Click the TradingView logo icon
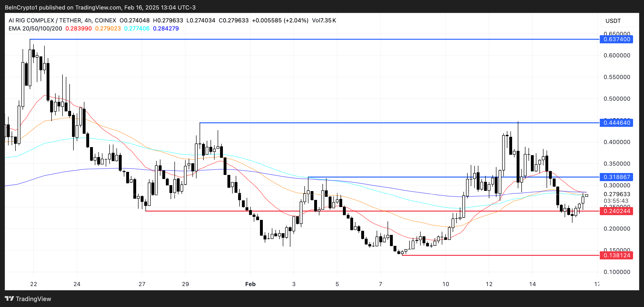Viewport: 644px width, 307px height. click(10, 298)
